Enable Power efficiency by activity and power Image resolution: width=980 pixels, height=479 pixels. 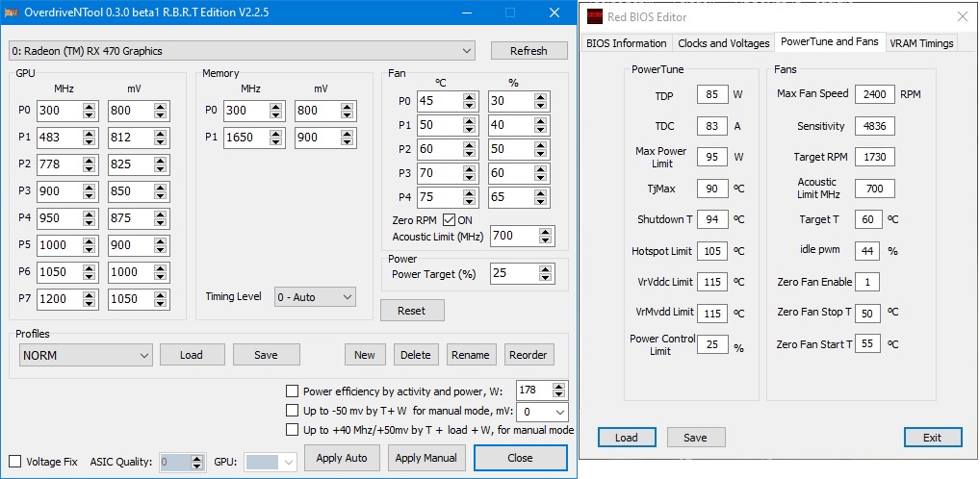pyautogui.click(x=292, y=391)
